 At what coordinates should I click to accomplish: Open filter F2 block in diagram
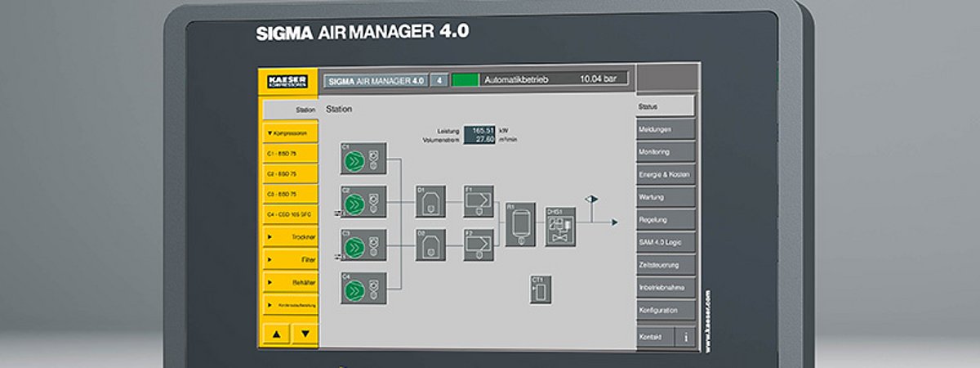click(479, 245)
